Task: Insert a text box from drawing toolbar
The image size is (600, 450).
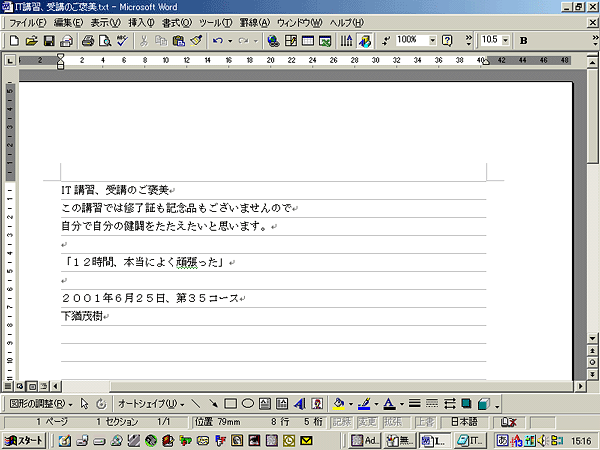Action: (x=265, y=404)
